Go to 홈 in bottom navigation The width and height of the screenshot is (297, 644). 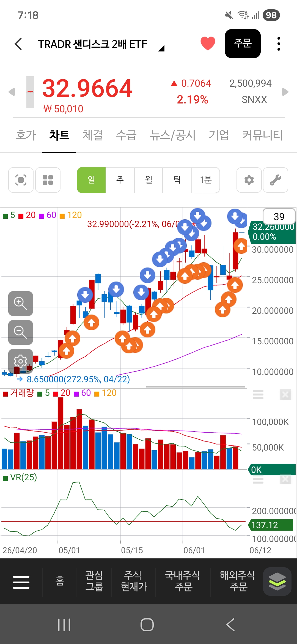tap(60, 581)
